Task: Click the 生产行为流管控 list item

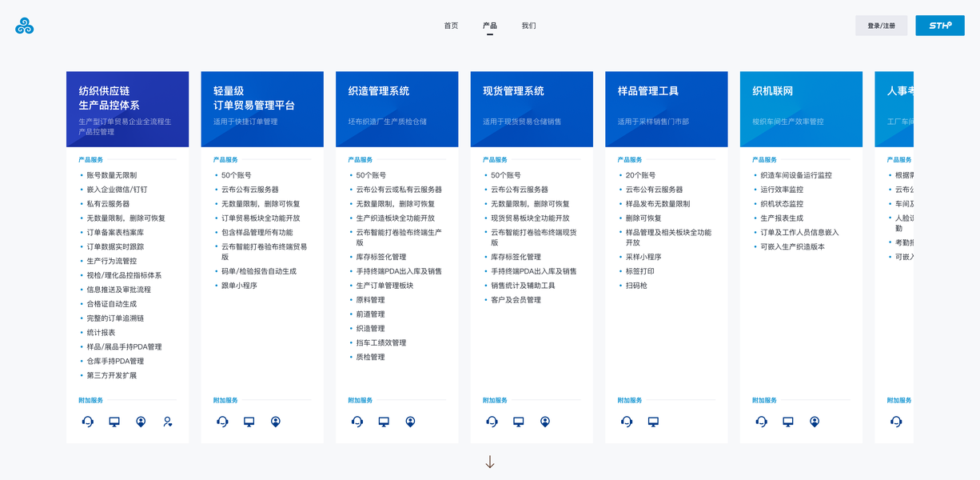Action: (x=111, y=262)
